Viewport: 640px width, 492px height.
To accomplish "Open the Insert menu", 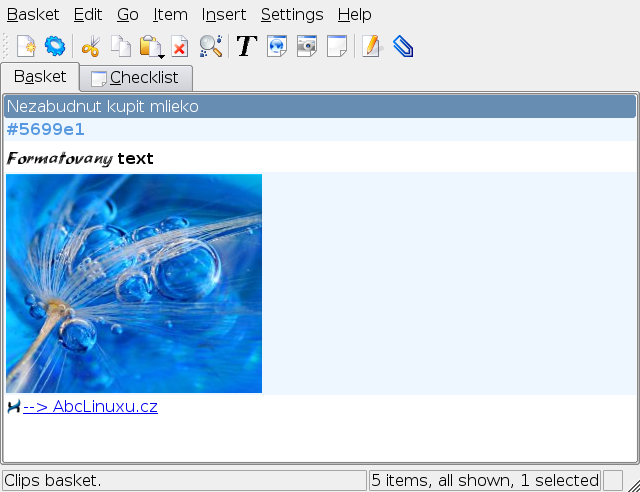I will click(224, 14).
